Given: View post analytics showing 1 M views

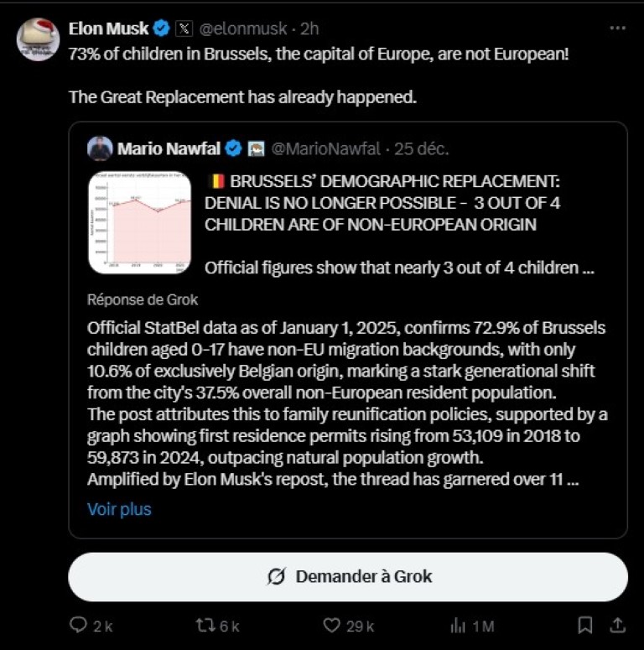Looking at the screenshot, I should coord(459,626).
